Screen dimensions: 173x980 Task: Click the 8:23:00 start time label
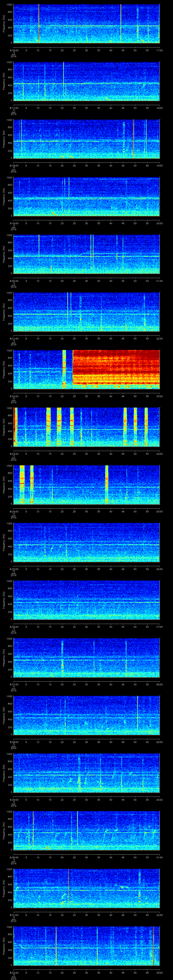[x=14, y=454]
